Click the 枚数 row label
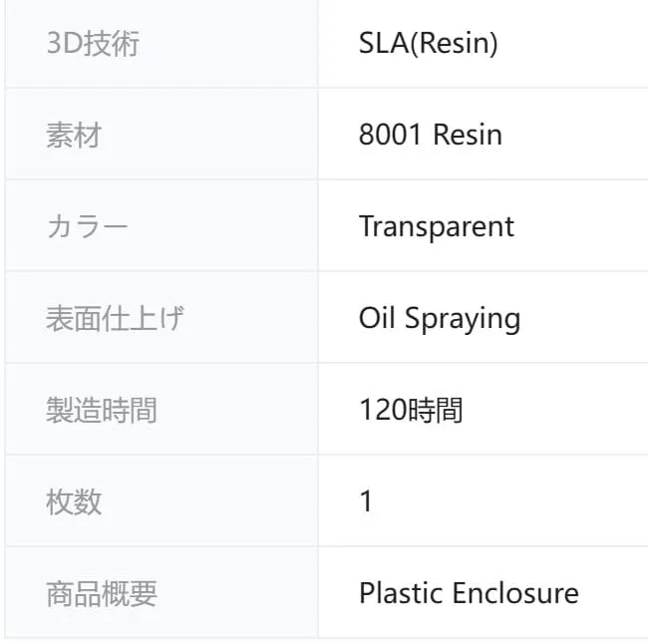648x644 pixels. pos(74,501)
